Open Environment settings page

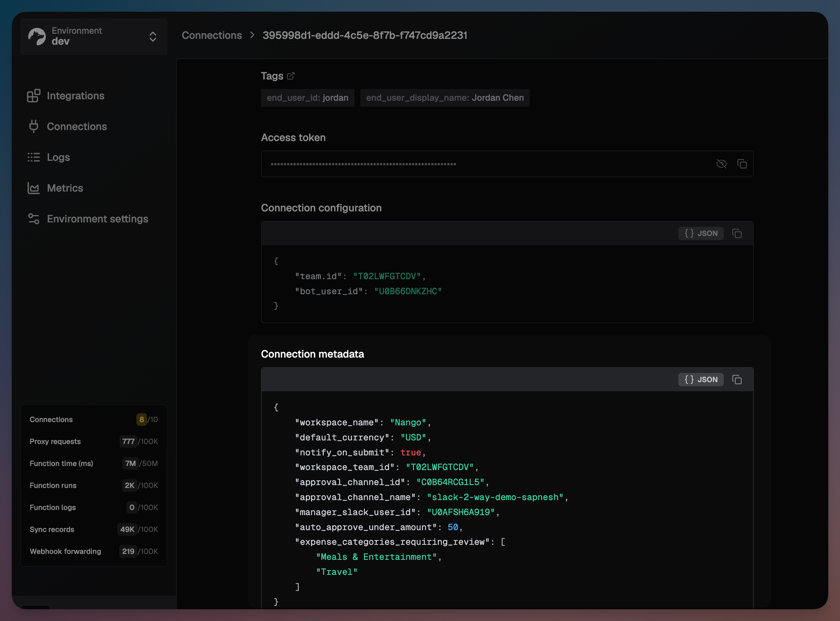pyautogui.click(x=98, y=219)
